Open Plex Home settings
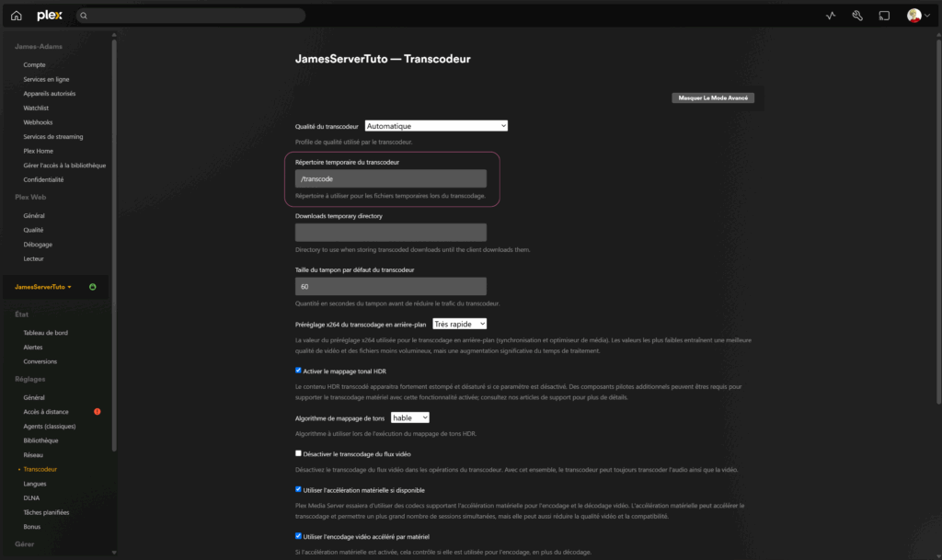Viewport: 942px width, 560px height. click(39, 151)
